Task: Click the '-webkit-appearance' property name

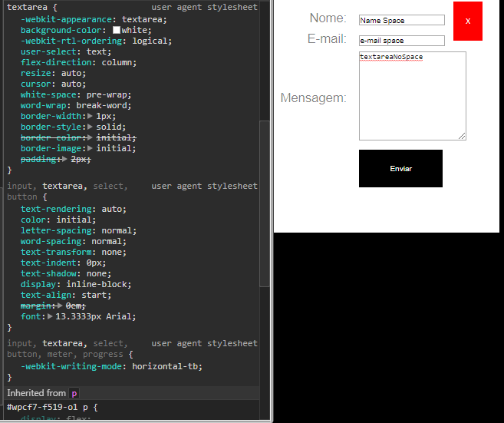Action: (x=66, y=20)
